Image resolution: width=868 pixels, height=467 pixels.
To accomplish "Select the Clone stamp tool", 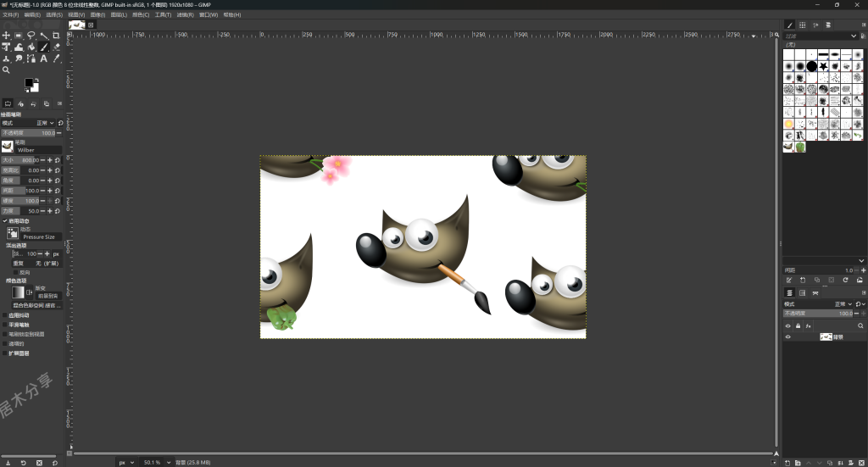I will coord(6,58).
